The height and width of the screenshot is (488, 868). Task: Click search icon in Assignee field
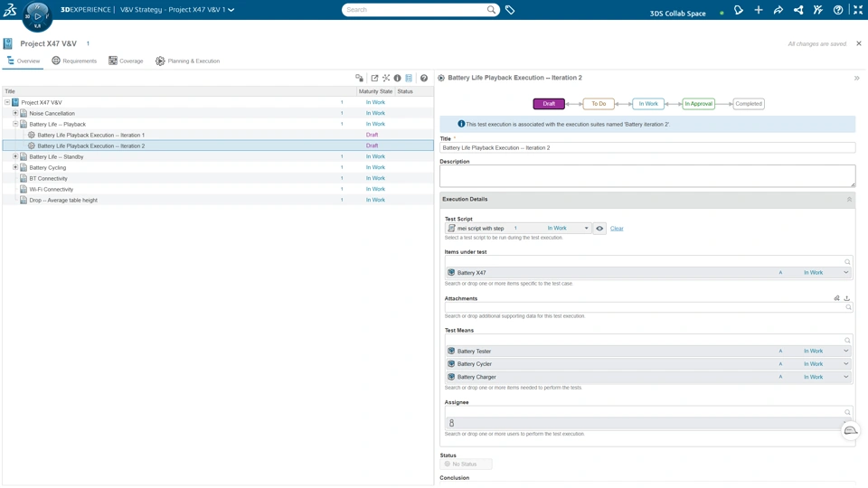(x=847, y=412)
